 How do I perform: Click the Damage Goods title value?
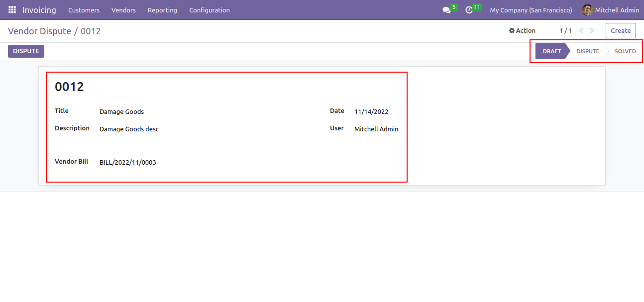point(121,112)
